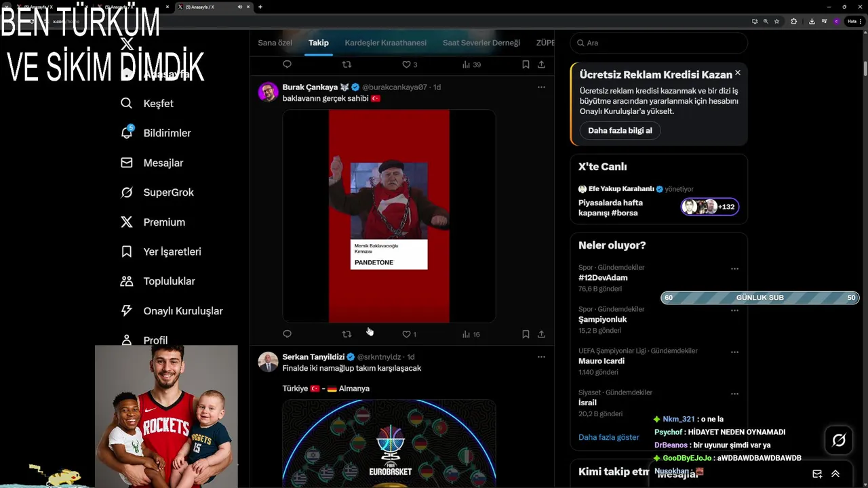The height and width of the screenshot is (488, 868).
Task: Open Topluluklar communities page
Action: [x=157, y=281]
